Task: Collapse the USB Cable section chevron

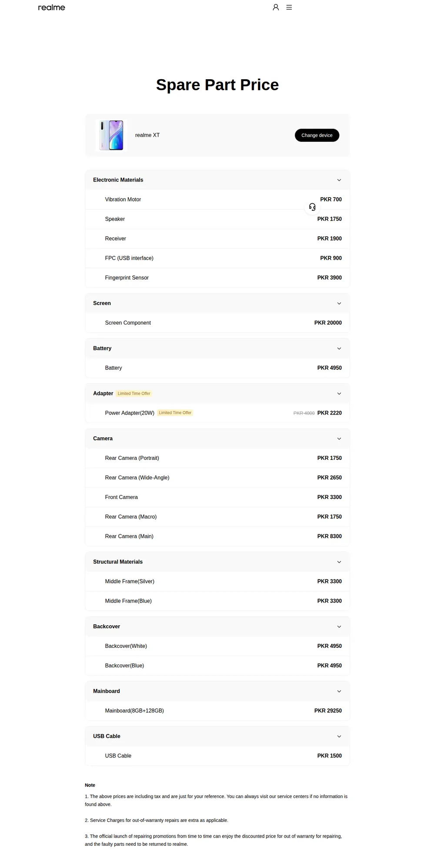Action: point(339,737)
